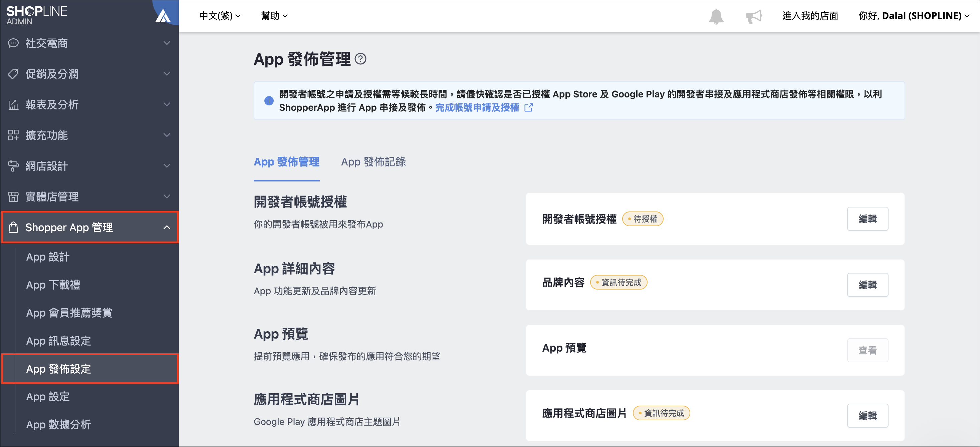The width and height of the screenshot is (980, 447).
Task: Click the App 詳細內容 section heading
Action: [294, 269]
